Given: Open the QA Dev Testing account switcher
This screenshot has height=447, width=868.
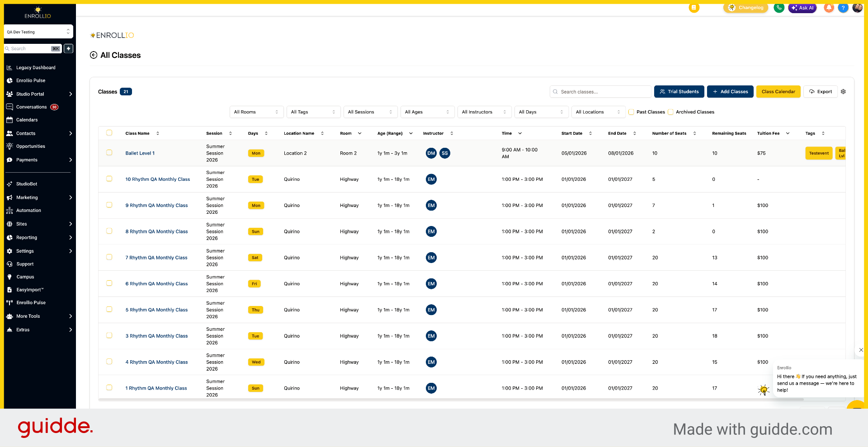Looking at the screenshot, I should pos(38,32).
